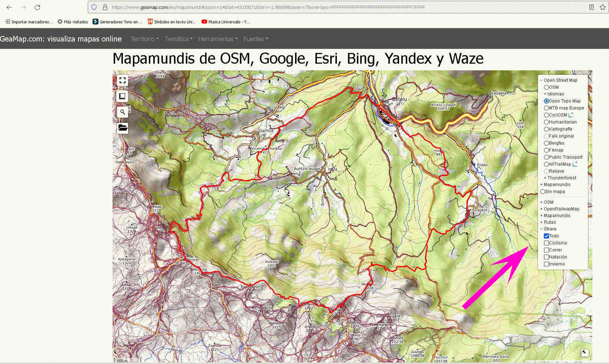This screenshot has height=364, width=609.
Task: Select the OSM base map radio button
Action: (x=546, y=87)
